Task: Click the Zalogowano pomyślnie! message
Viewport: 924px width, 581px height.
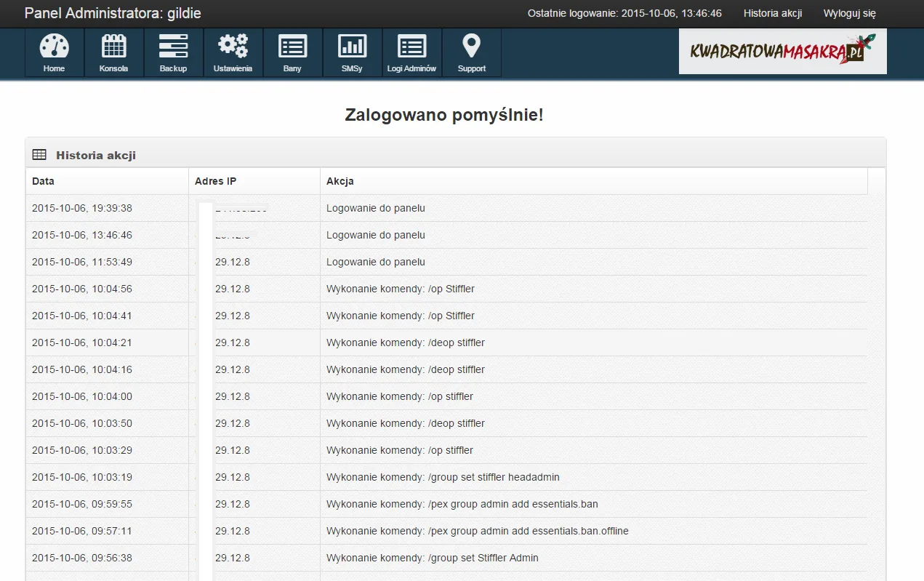Action: (x=443, y=115)
